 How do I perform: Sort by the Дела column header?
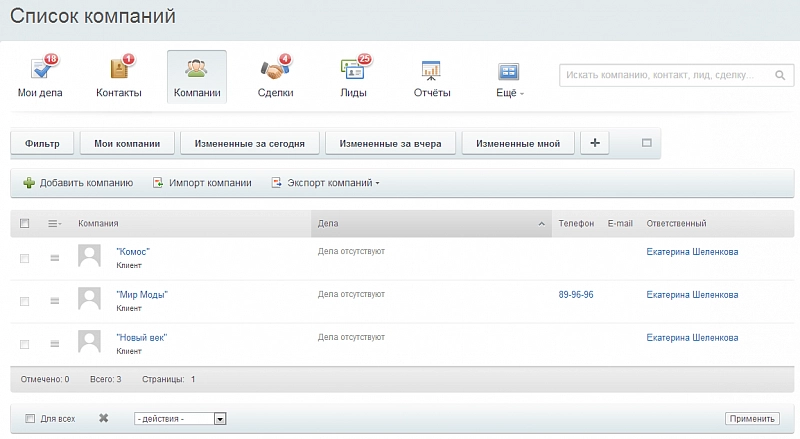pos(431,224)
